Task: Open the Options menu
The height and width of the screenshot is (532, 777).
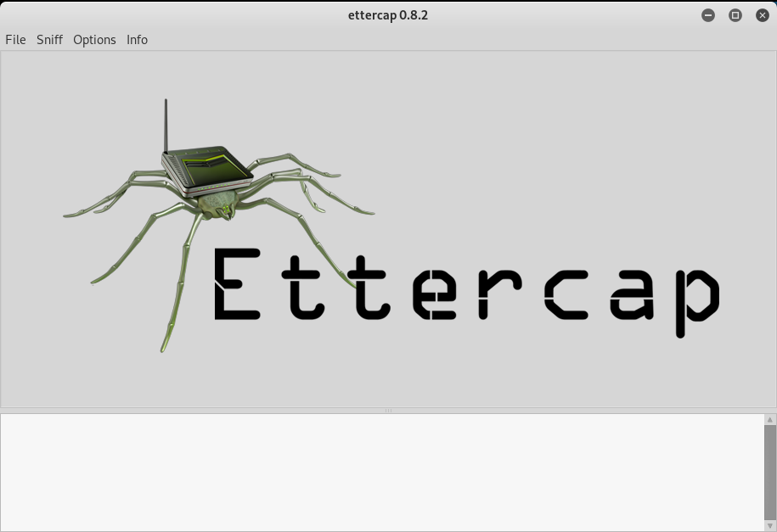Action: [94, 40]
